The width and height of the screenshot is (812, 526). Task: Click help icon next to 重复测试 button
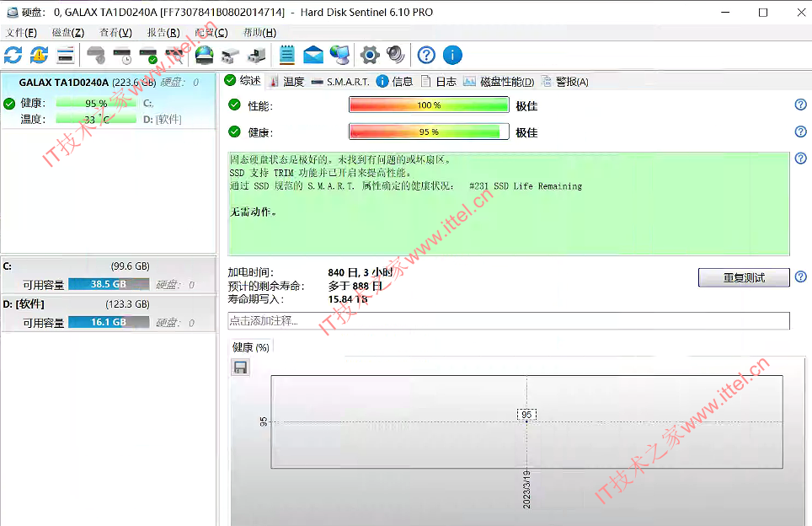coord(800,276)
